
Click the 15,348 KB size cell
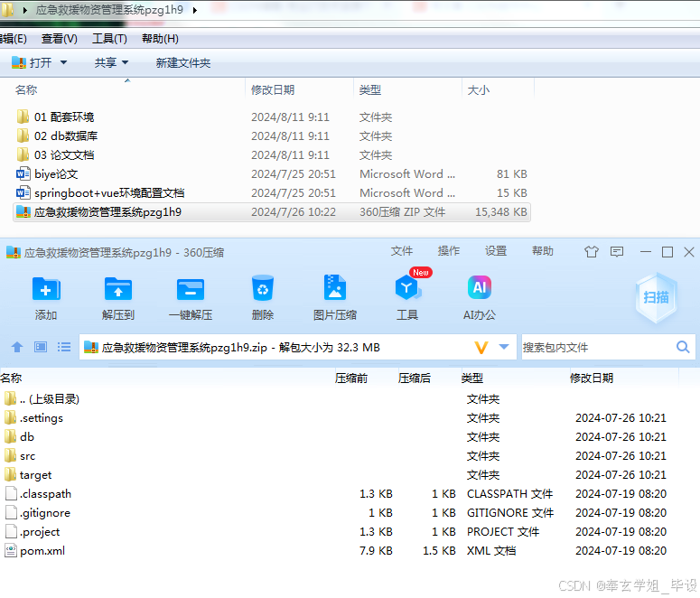[501, 212]
